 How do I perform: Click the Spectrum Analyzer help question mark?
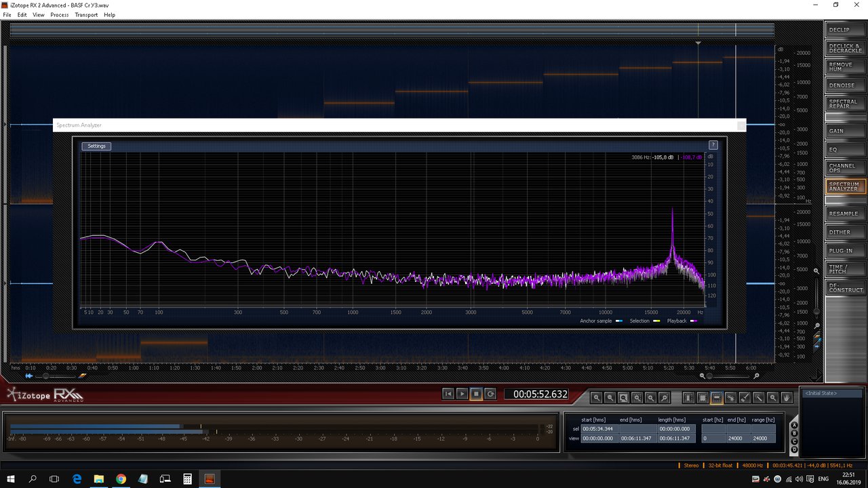pos(713,145)
